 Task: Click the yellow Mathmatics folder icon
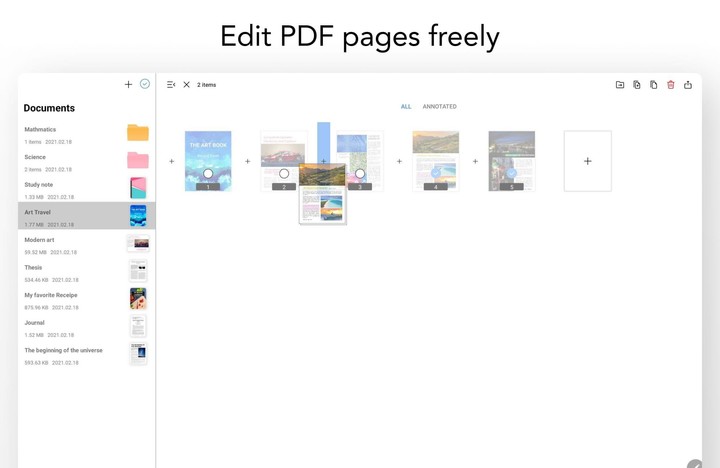tap(138, 133)
